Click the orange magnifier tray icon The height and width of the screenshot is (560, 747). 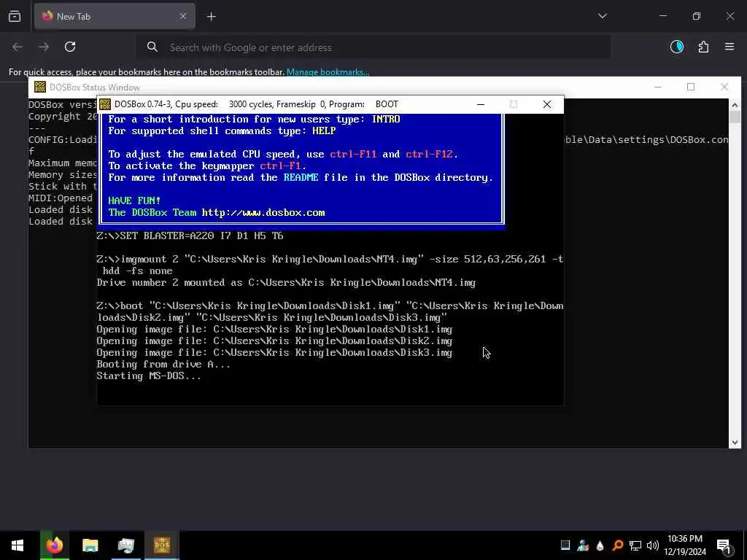[x=618, y=545]
